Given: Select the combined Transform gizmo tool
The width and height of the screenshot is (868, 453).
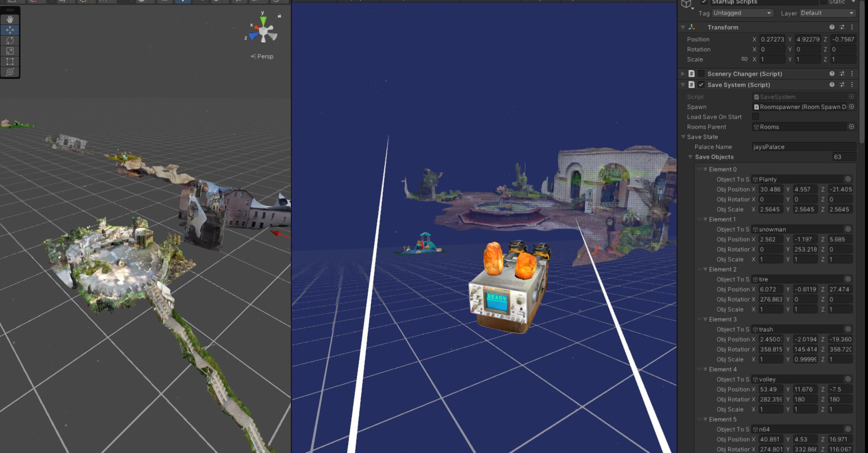Looking at the screenshot, I should tap(10, 72).
